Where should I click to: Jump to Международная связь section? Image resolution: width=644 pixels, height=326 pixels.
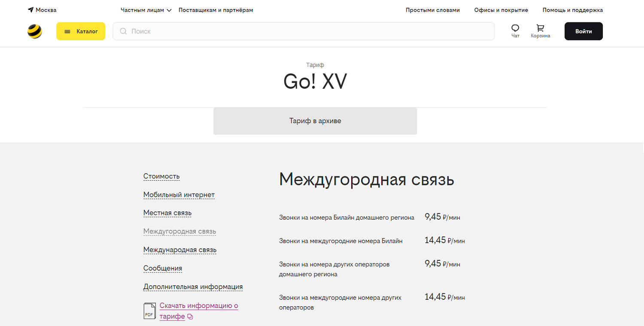180,250
